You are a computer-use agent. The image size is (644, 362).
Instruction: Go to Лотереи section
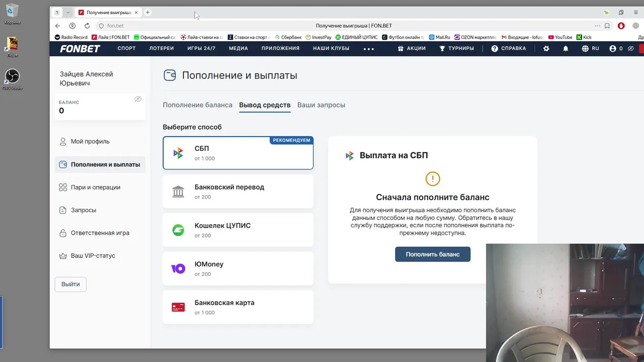click(162, 49)
